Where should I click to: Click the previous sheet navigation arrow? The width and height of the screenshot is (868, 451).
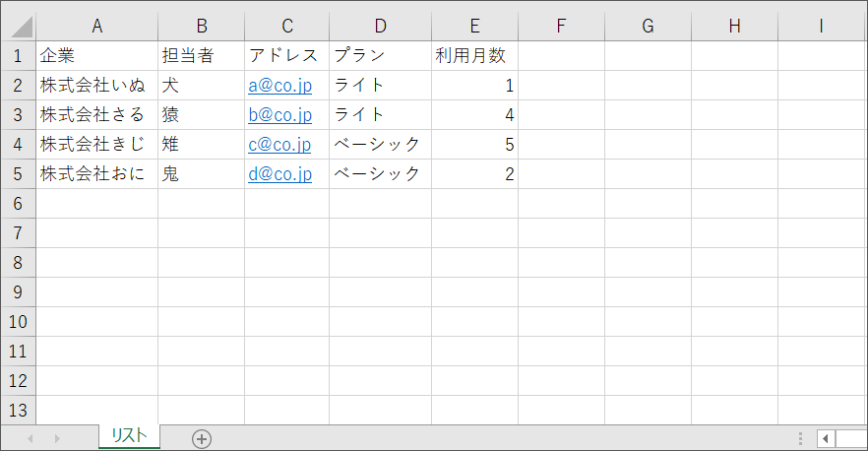tap(31, 438)
